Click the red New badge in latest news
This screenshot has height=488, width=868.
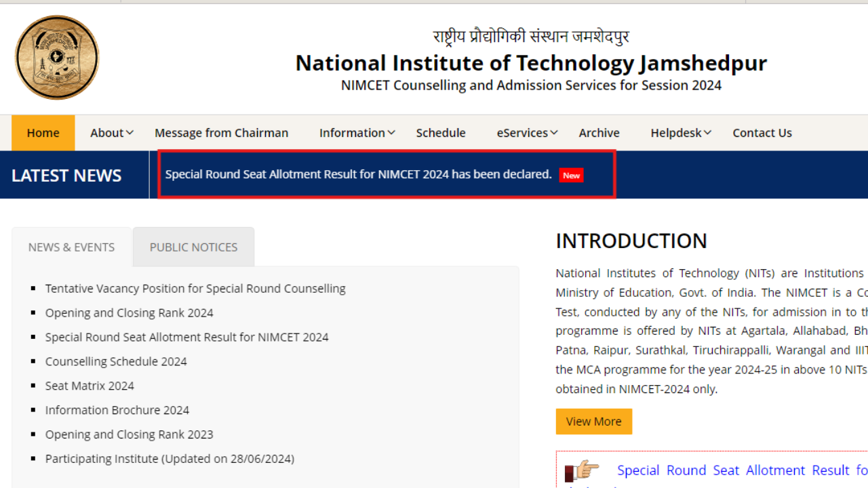point(571,176)
